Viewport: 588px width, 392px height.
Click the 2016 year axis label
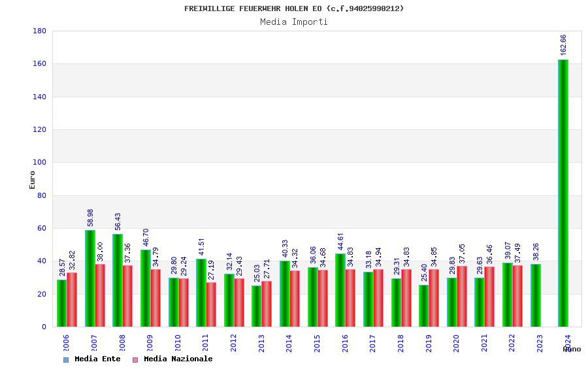pyautogui.click(x=344, y=343)
